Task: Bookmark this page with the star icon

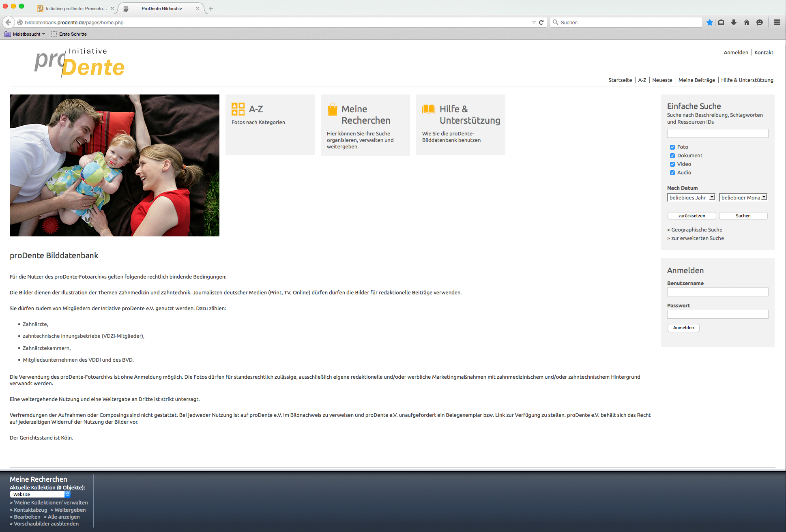Action: click(x=709, y=22)
